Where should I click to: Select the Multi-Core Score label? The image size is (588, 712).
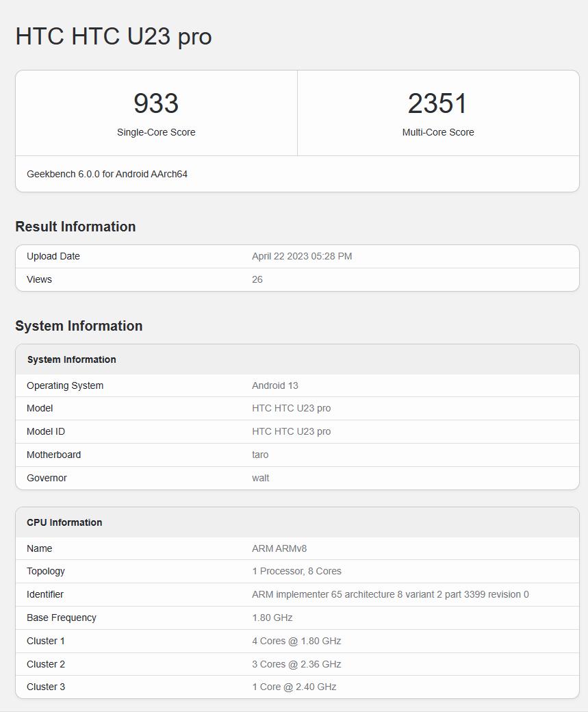click(437, 132)
